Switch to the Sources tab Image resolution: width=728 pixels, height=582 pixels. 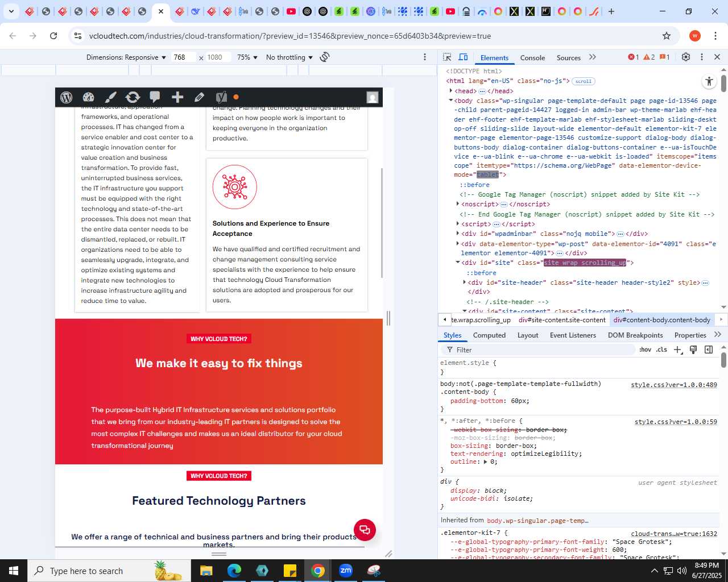tap(569, 57)
